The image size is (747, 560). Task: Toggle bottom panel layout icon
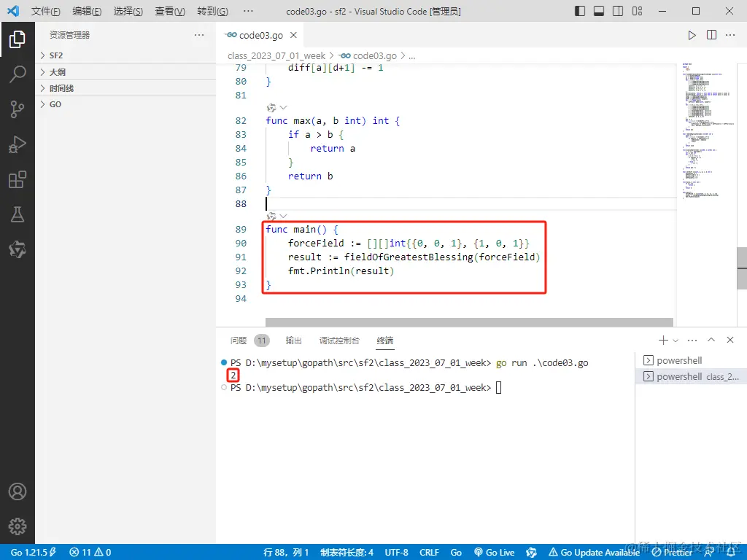pyautogui.click(x=599, y=11)
